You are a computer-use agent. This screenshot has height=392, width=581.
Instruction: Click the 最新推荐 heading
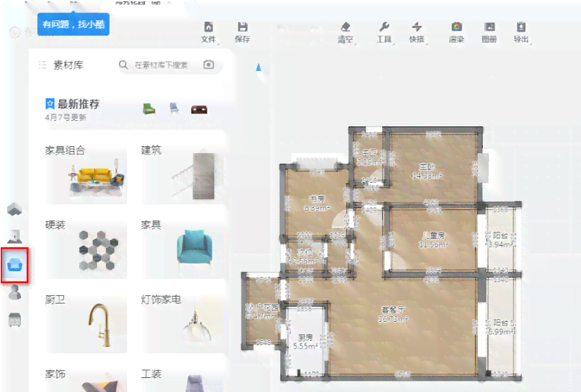79,104
